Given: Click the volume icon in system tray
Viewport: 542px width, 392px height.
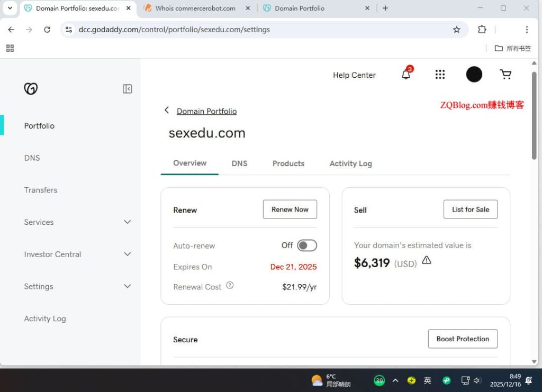Looking at the screenshot, I should point(477,380).
